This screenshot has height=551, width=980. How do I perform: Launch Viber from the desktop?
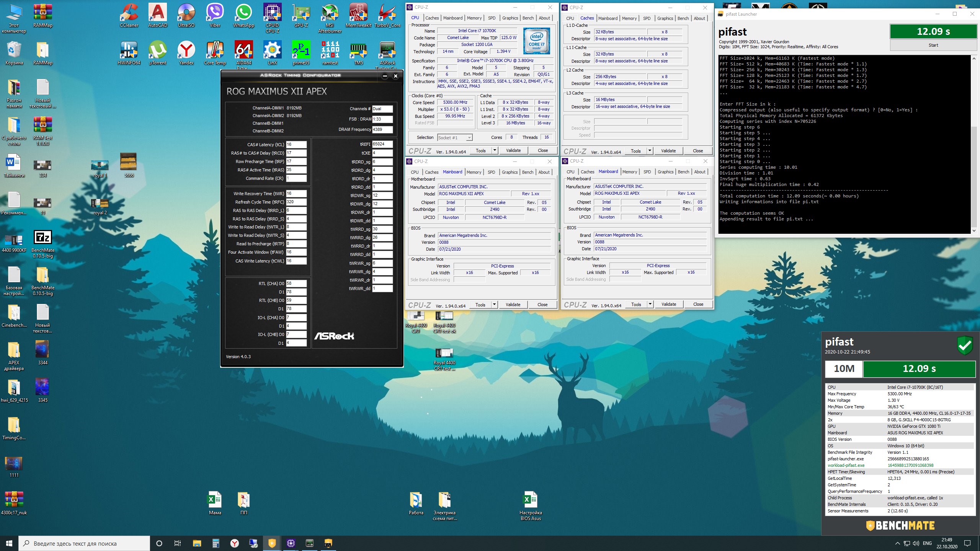pyautogui.click(x=215, y=15)
